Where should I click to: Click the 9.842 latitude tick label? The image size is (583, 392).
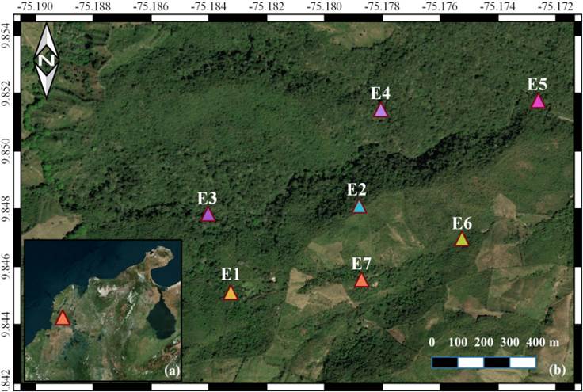tap(6, 375)
